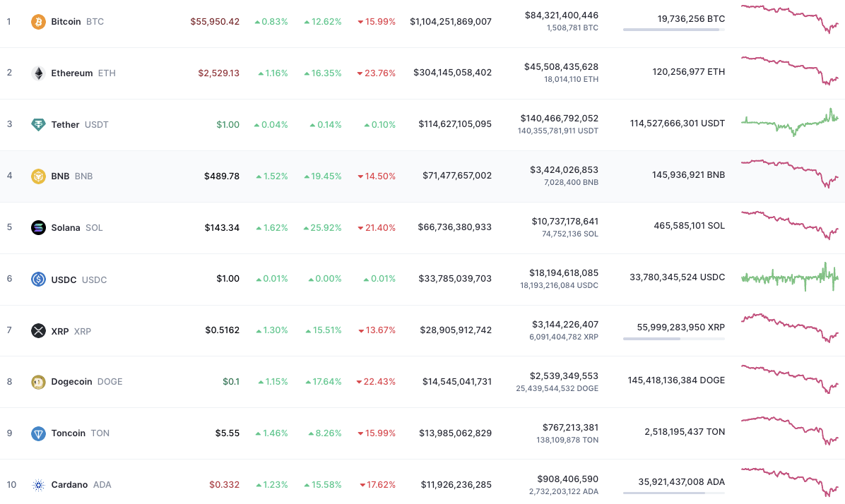Click the Solana logo icon
The height and width of the screenshot is (504, 845).
click(38, 228)
